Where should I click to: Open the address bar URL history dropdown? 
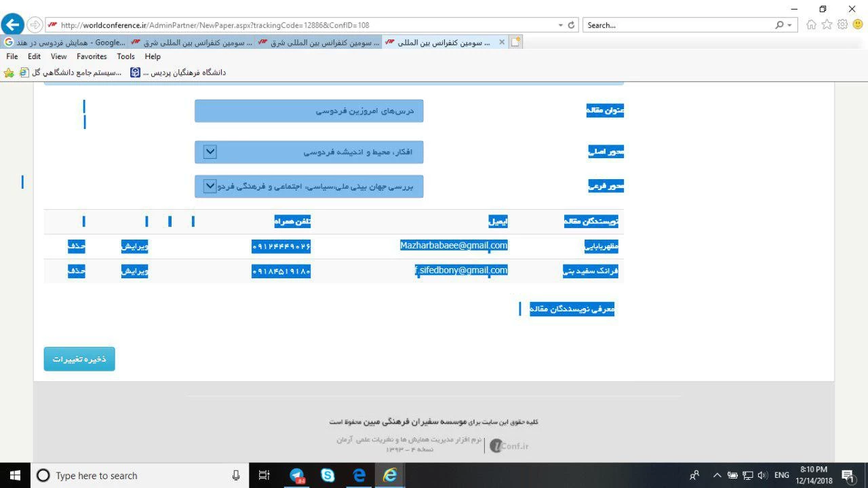point(560,25)
